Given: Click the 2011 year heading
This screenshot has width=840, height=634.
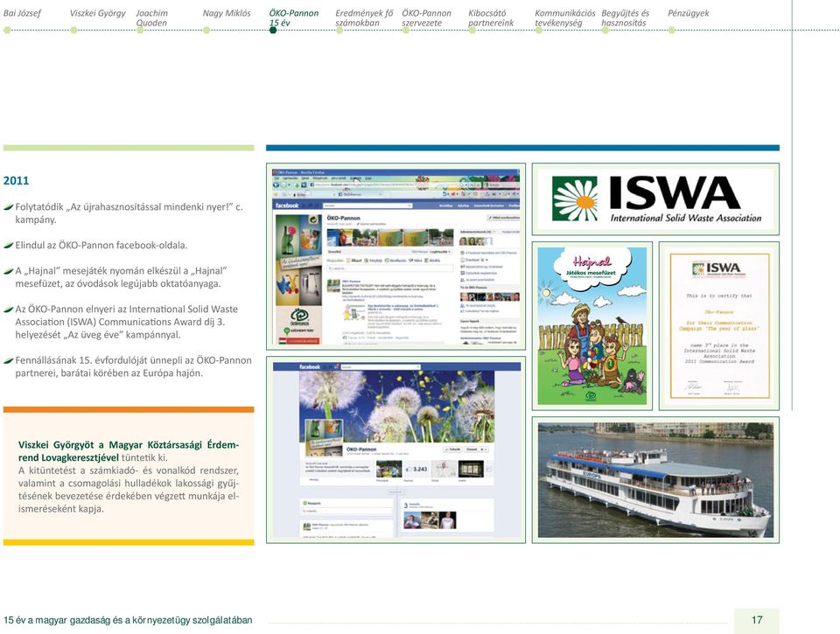Looking at the screenshot, I should (16, 180).
